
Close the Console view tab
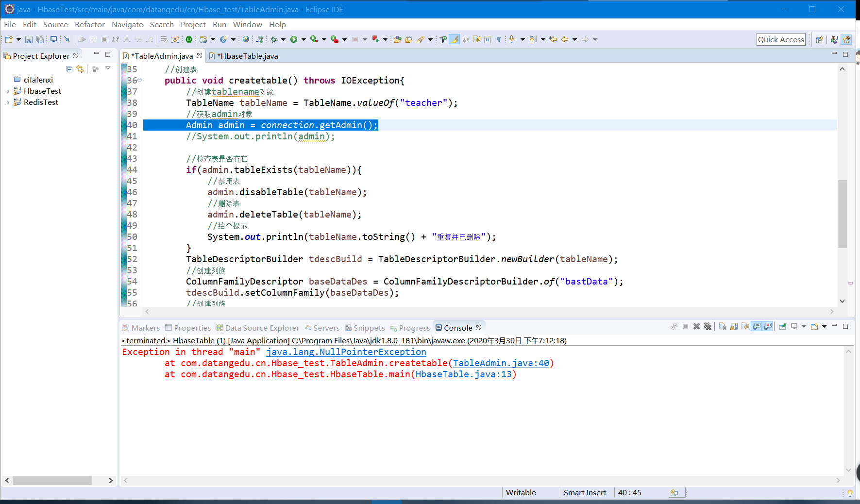pyautogui.click(x=479, y=328)
